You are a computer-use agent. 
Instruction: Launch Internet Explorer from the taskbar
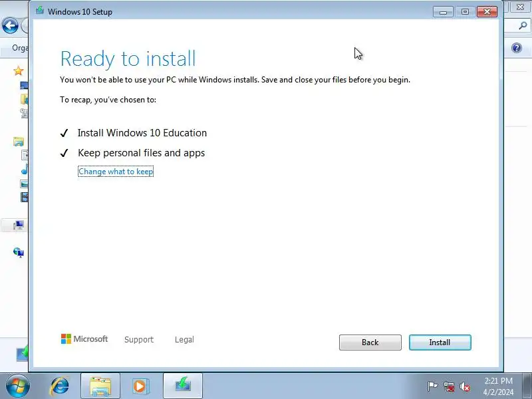[60, 386]
